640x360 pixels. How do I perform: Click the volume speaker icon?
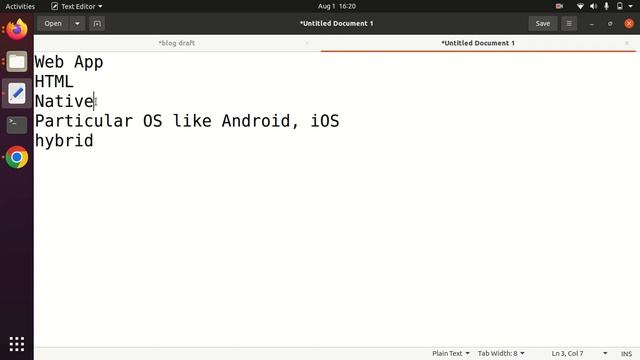pos(593,6)
